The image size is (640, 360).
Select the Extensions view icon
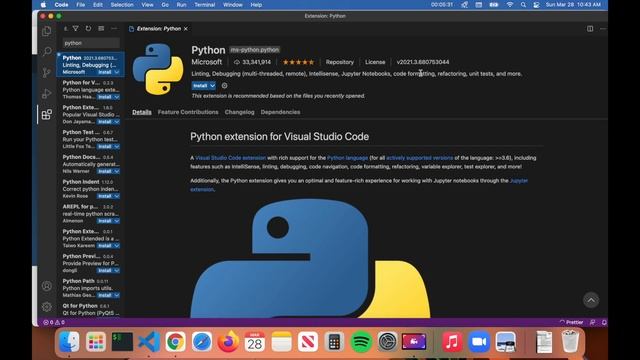pos(47,114)
